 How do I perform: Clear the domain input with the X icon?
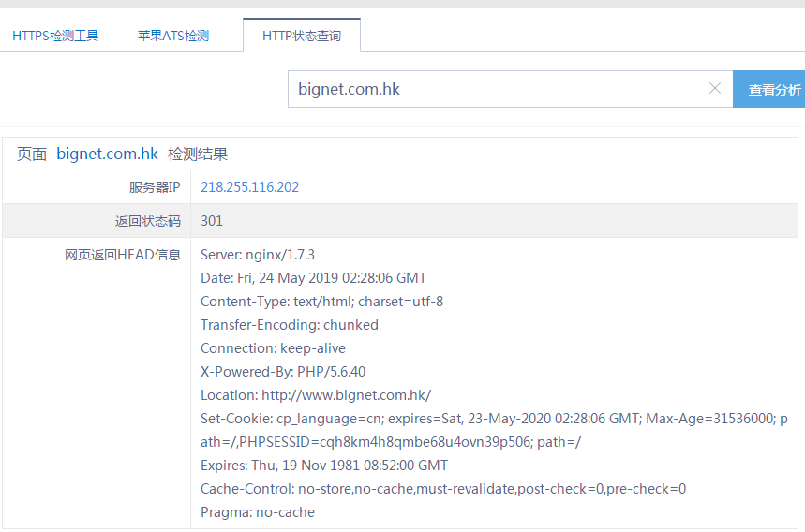[x=715, y=88]
